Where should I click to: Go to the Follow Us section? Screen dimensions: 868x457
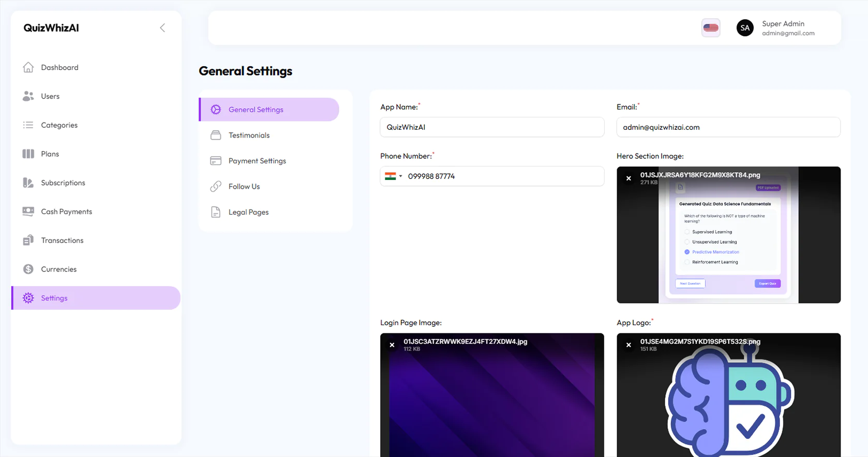(244, 187)
